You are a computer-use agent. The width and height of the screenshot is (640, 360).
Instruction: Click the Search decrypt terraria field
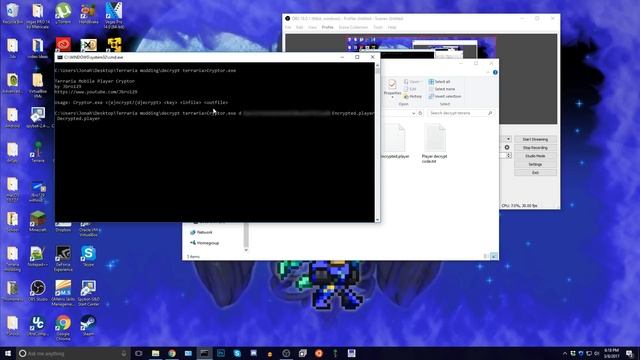click(x=460, y=113)
